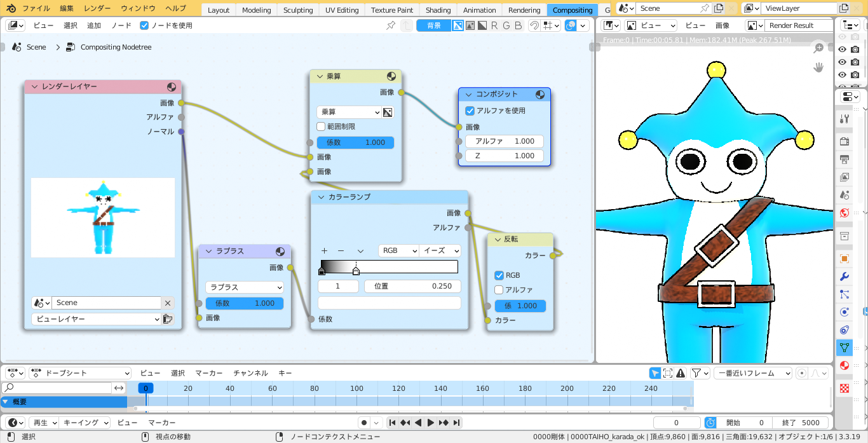Open the Tool properties tab

click(844, 119)
